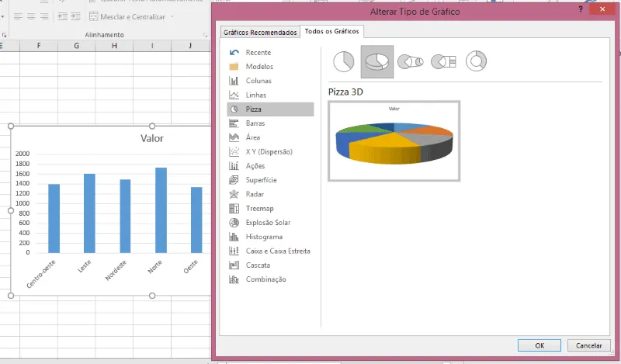Switch to Gráficos Recomendados tab
Viewport: 621px width, 364px height.
tap(260, 32)
